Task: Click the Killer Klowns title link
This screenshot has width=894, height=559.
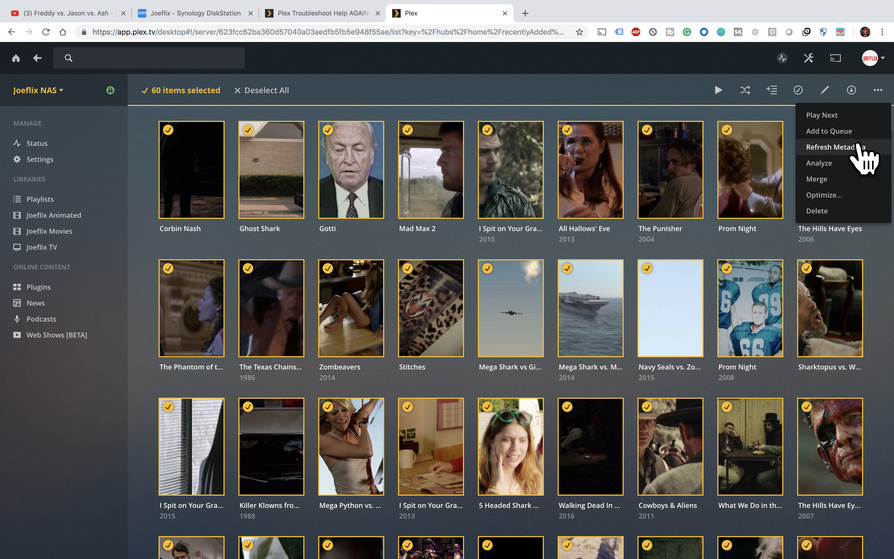Action: tap(269, 505)
